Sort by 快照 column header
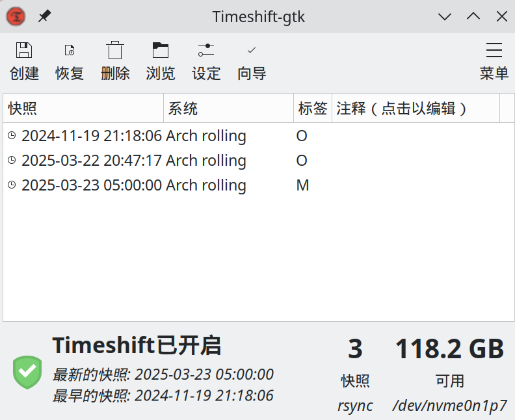 (x=83, y=108)
